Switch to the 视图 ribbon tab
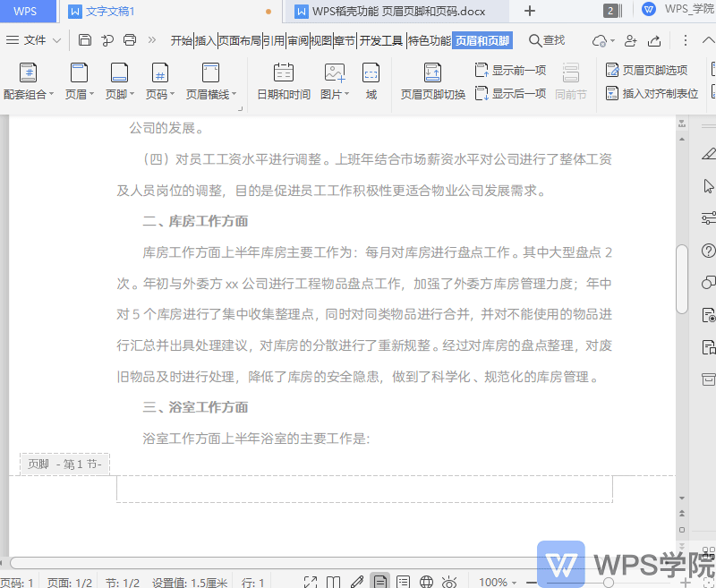This screenshot has width=716, height=588. (321, 41)
